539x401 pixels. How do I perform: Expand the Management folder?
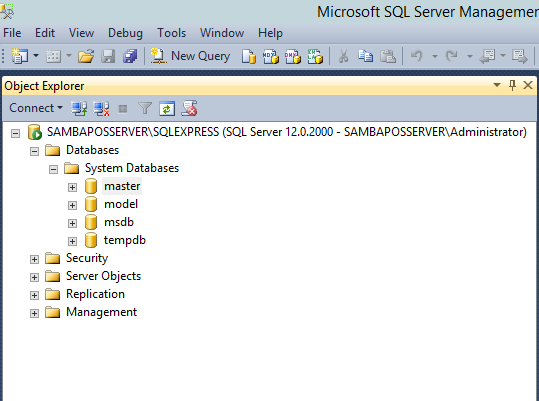tap(34, 313)
